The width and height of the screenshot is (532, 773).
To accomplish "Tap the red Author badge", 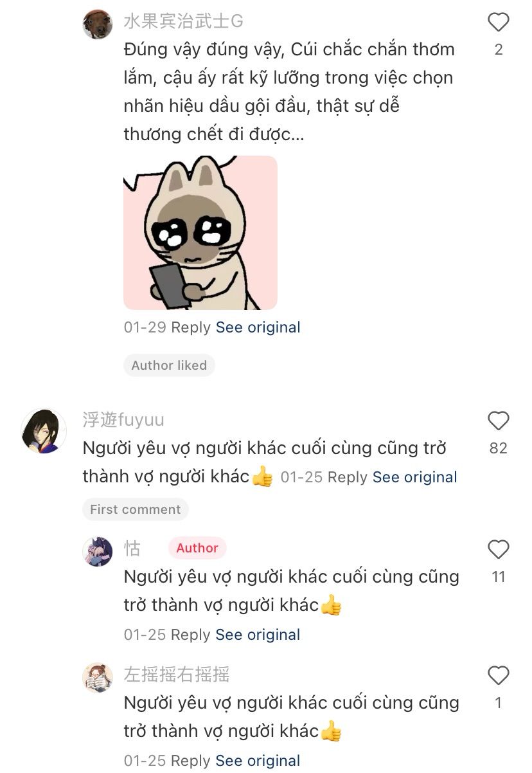I will (x=197, y=548).
